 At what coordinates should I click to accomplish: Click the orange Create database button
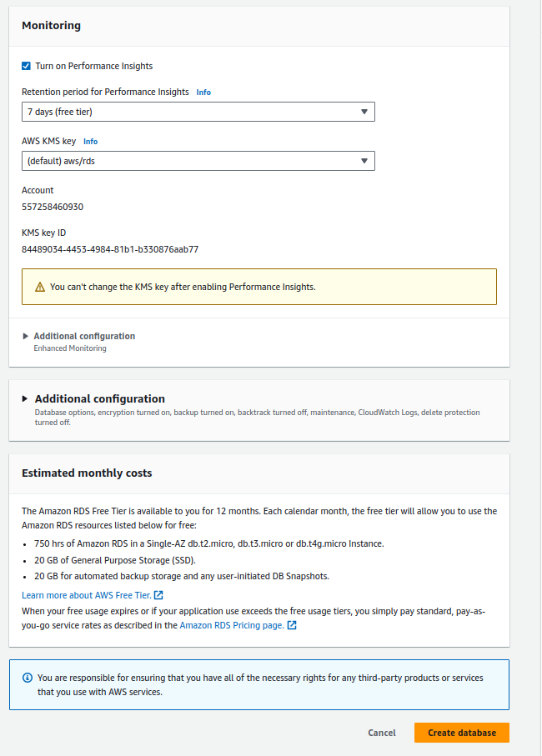[461, 733]
